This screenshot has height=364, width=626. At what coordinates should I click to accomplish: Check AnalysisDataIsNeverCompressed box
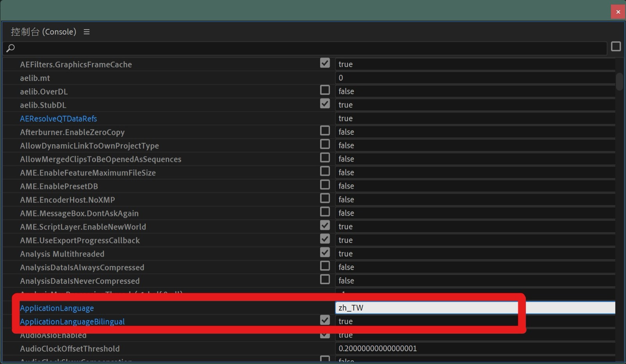pyautogui.click(x=325, y=280)
